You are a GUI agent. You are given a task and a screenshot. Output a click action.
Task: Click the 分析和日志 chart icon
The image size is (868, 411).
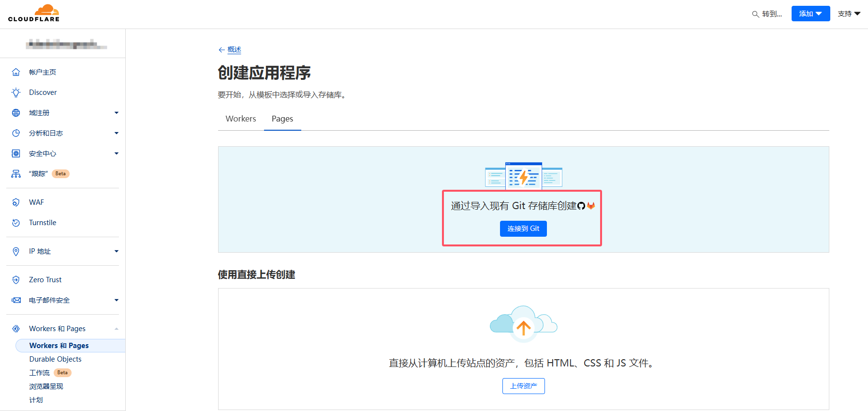(16, 133)
